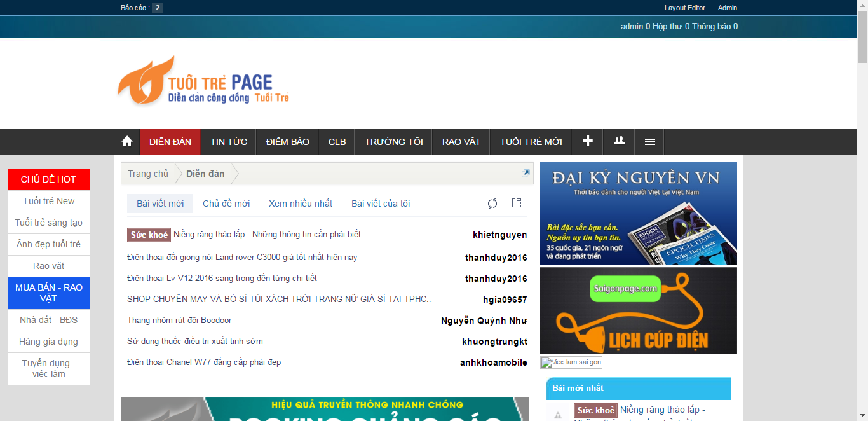Screen dimensions: 868x421
Task: Toggle the list layout icon
Action: pyautogui.click(x=517, y=203)
